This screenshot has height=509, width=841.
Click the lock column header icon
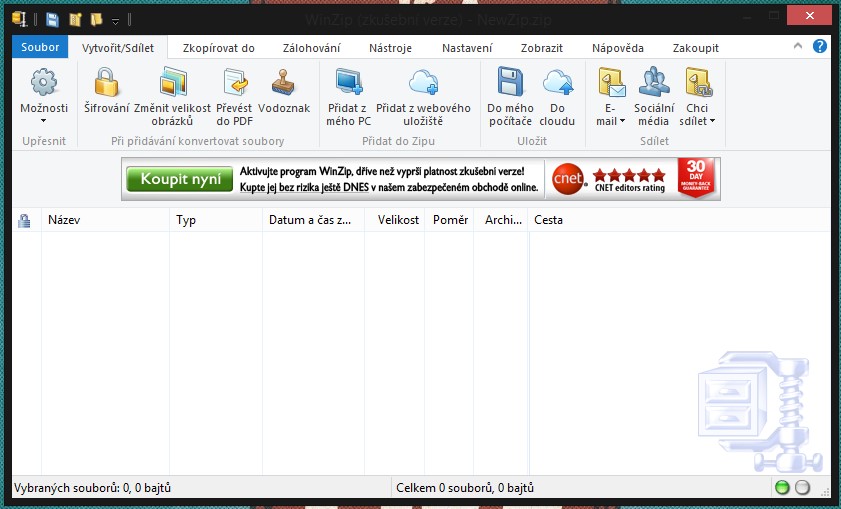coord(24,220)
